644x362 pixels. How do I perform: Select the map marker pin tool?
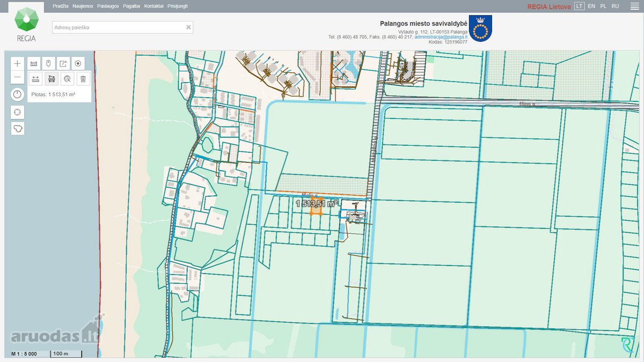tap(48, 63)
